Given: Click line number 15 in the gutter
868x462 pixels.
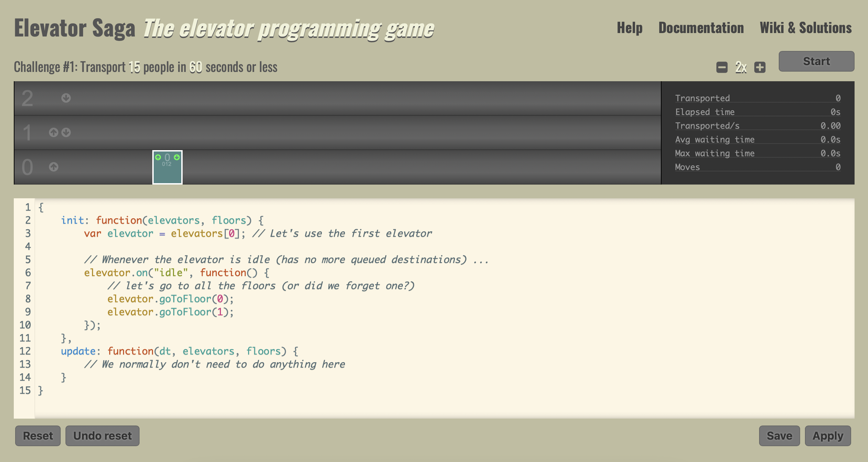Looking at the screenshot, I should click(25, 390).
